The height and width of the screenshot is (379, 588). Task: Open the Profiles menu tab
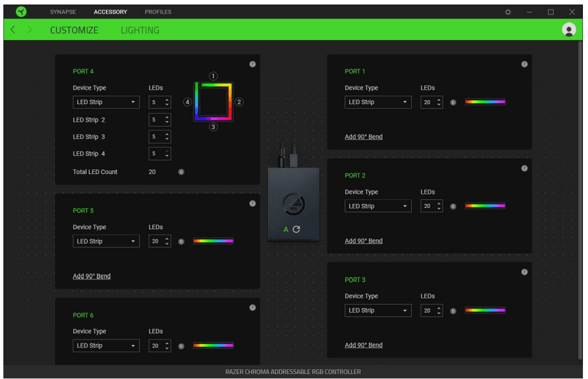coord(158,11)
